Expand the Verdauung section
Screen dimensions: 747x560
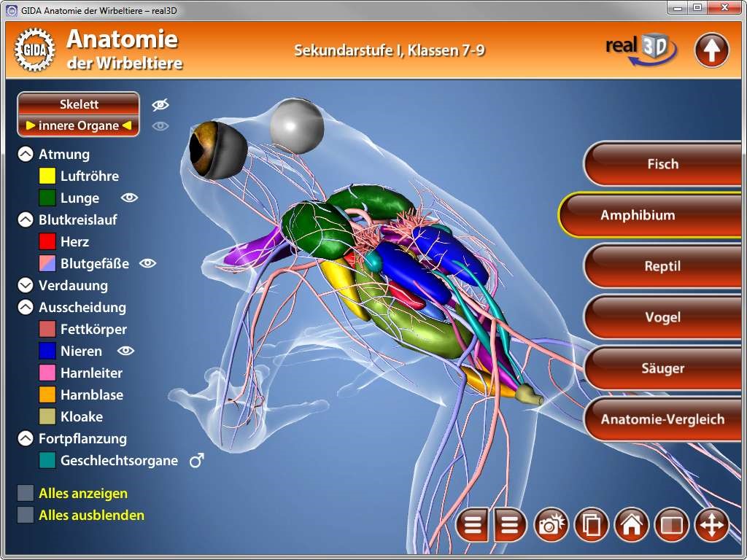click(26, 285)
